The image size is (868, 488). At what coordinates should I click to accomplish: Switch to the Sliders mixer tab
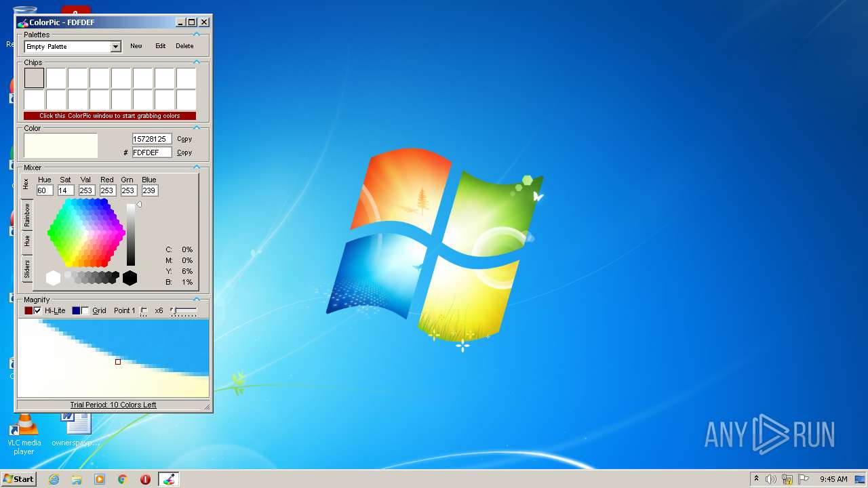[26, 269]
